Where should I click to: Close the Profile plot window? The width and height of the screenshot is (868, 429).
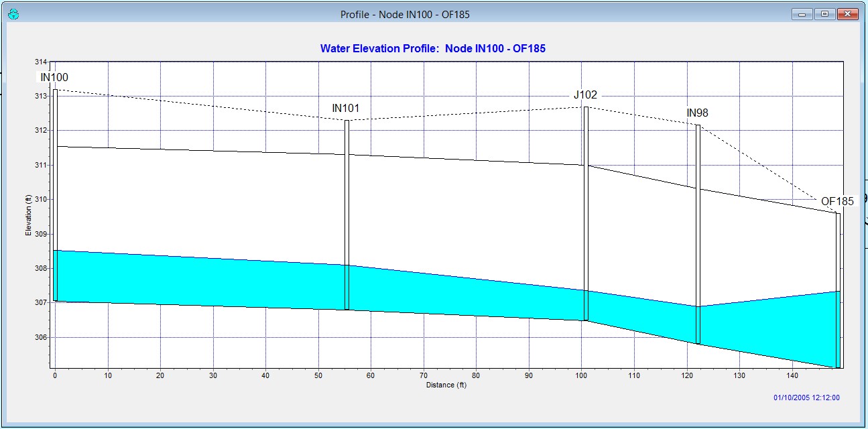tap(848, 13)
